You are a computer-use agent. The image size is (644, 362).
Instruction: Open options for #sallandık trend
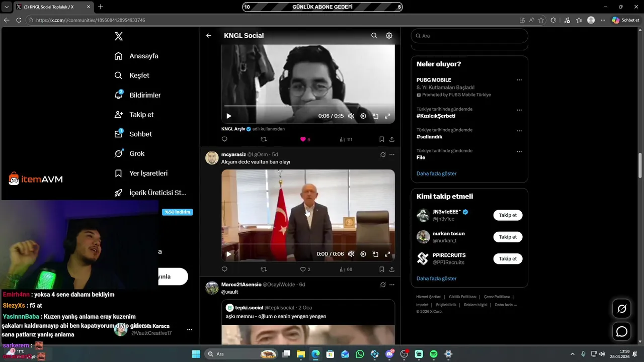[x=519, y=131]
